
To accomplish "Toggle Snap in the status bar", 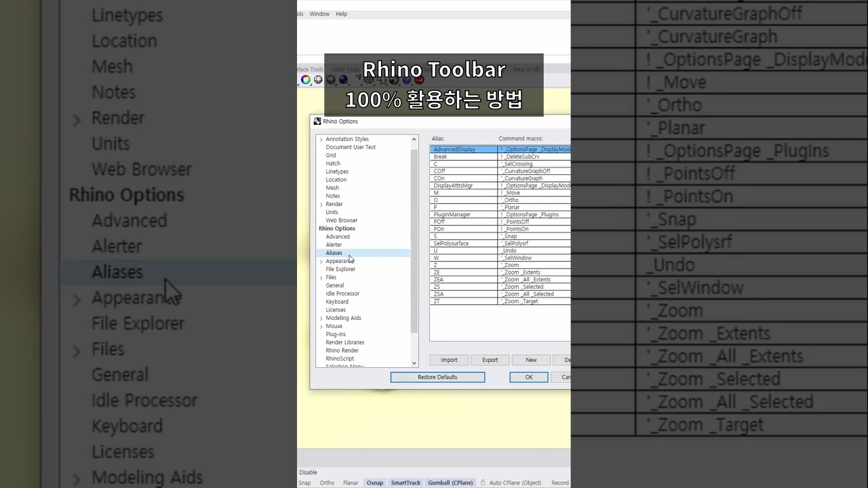I will 304,483.
